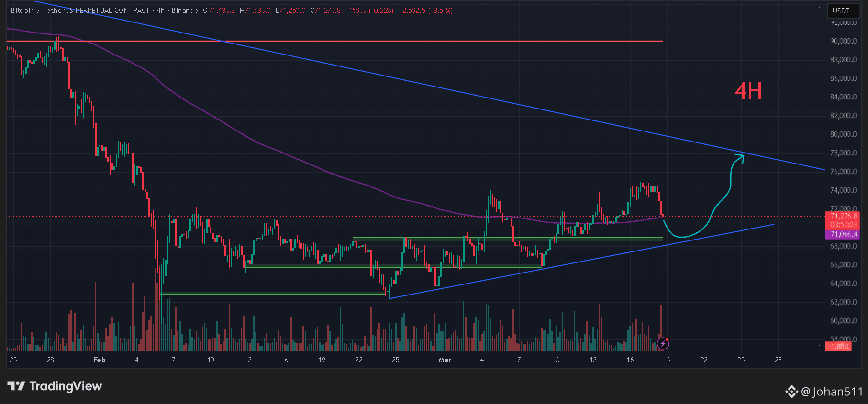Select the red 4H text annotation
This screenshot has height=404, width=868.
point(748,91)
